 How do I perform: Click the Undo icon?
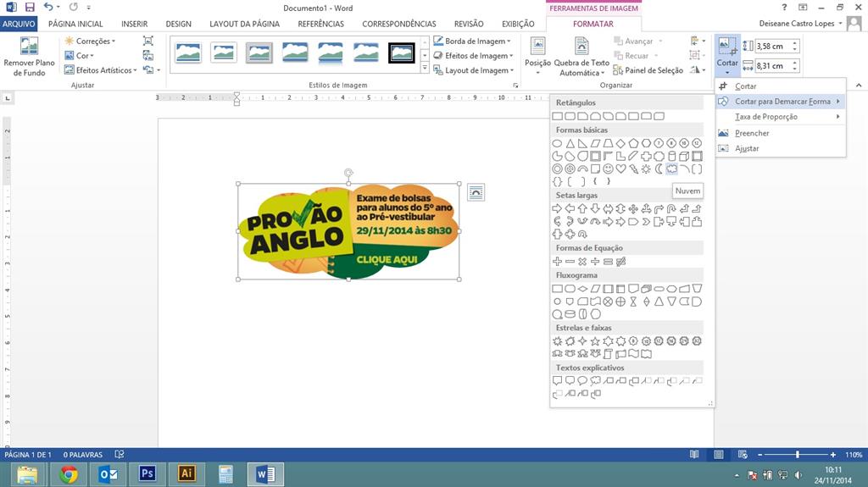coord(48,7)
